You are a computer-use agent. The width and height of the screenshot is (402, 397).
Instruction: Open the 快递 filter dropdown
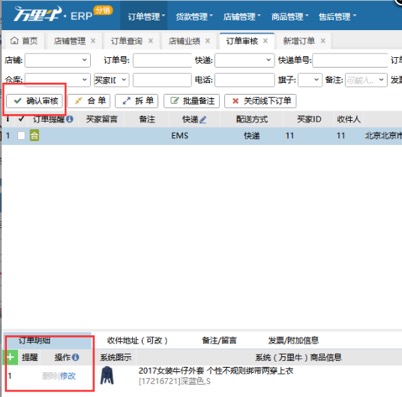pos(244,60)
